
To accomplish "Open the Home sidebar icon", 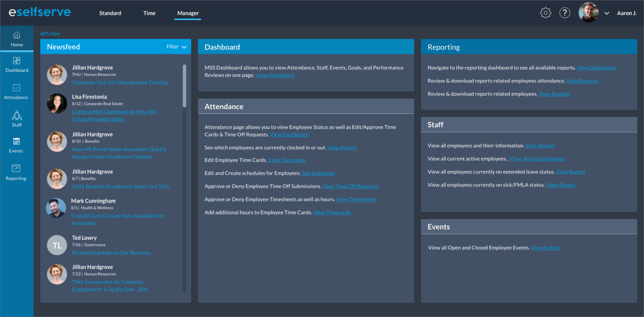I will [17, 35].
